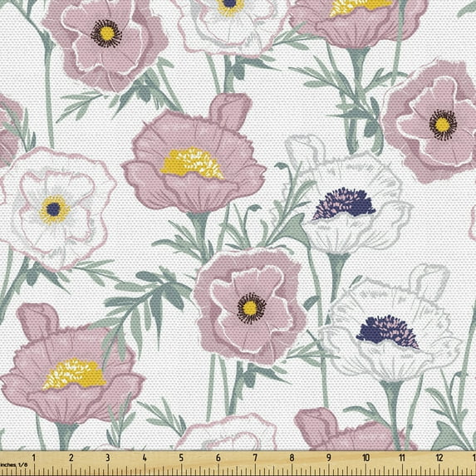This screenshot has width=476, height=476.
Task: Click the number 6 on the ruler
Action: tap(218, 458)
